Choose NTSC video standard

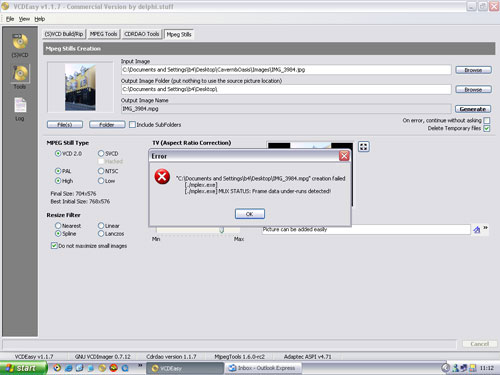(101, 171)
